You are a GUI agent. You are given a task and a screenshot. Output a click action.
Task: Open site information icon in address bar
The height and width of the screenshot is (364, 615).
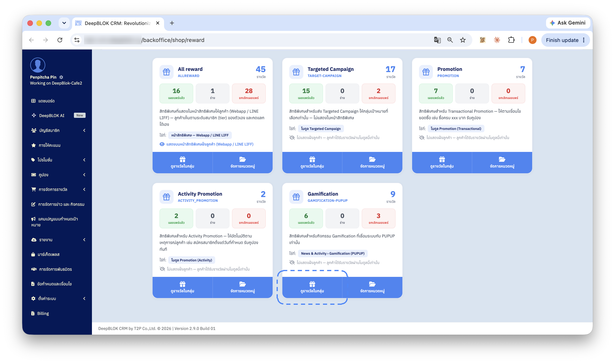(77, 40)
